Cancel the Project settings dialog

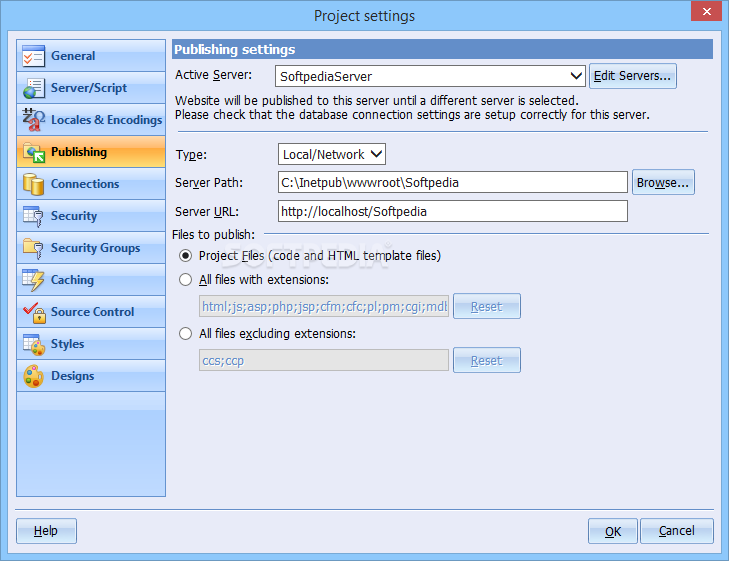click(677, 531)
